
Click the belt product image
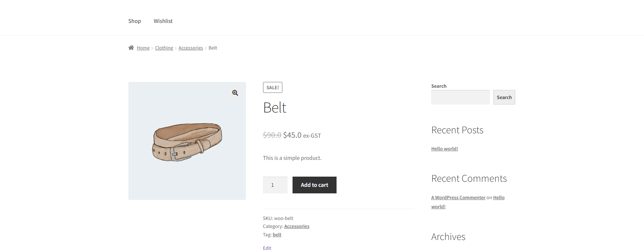point(187,142)
